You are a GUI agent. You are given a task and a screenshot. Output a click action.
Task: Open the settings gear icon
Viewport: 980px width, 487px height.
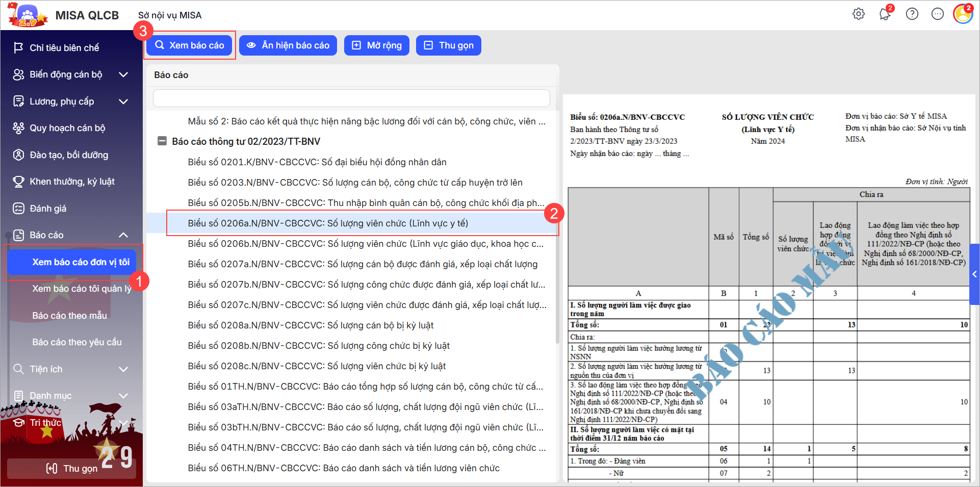(859, 14)
